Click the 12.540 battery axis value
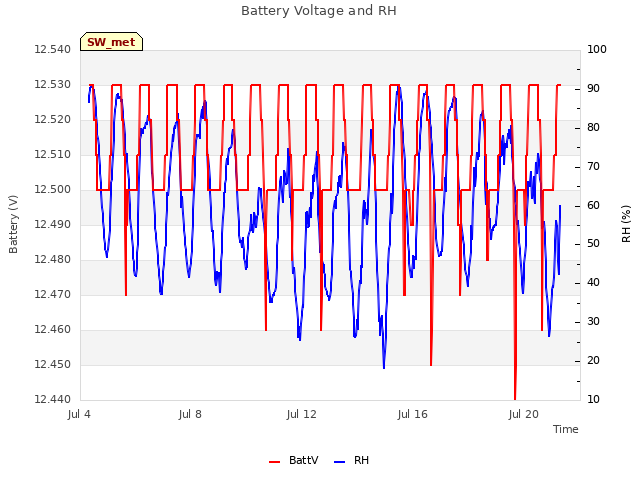 tap(52, 50)
